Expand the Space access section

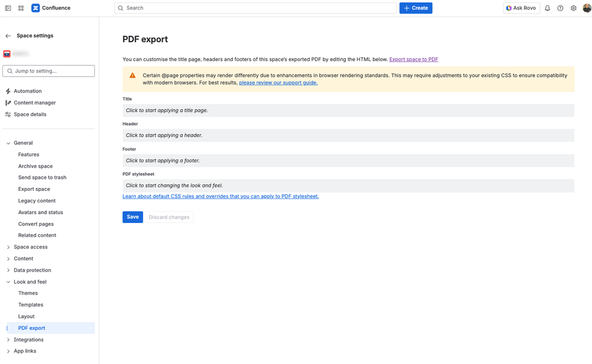(8, 247)
